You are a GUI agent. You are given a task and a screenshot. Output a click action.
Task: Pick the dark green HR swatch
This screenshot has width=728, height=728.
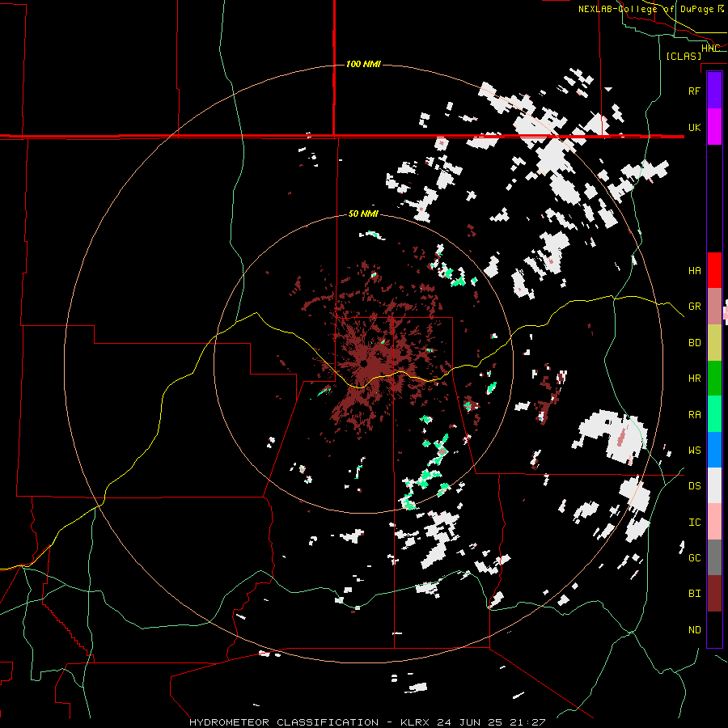click(x=714, y=379)
